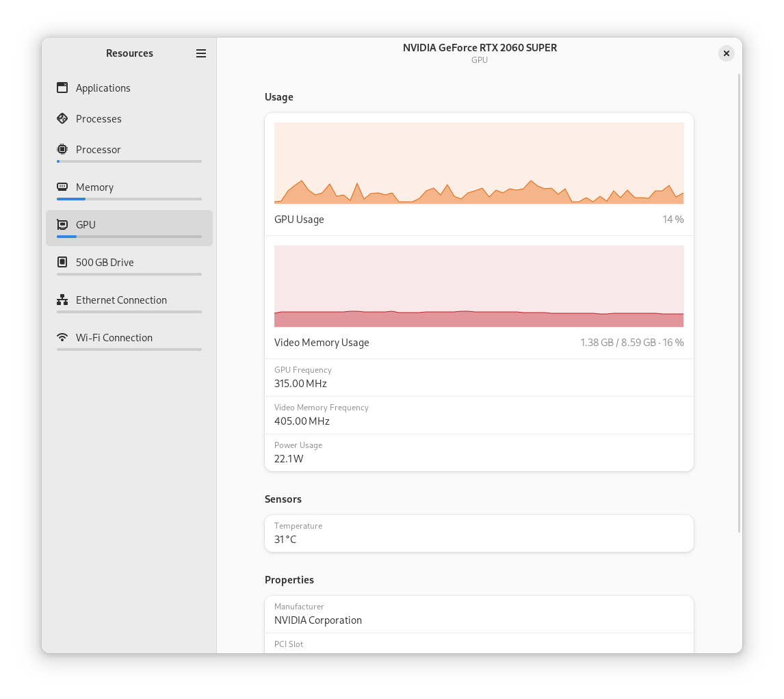
Task: Switch to the Memory page
Action: pos(94,187)
